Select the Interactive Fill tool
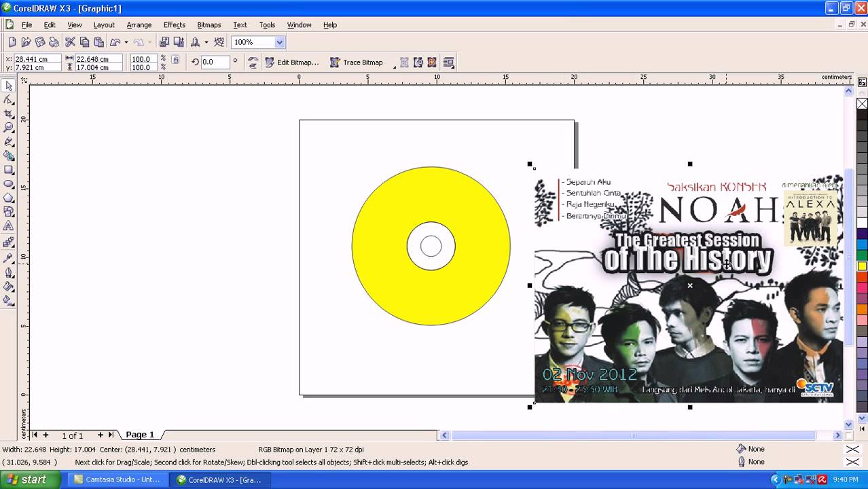This screenshot has width=868, height=489. [9, 300]
